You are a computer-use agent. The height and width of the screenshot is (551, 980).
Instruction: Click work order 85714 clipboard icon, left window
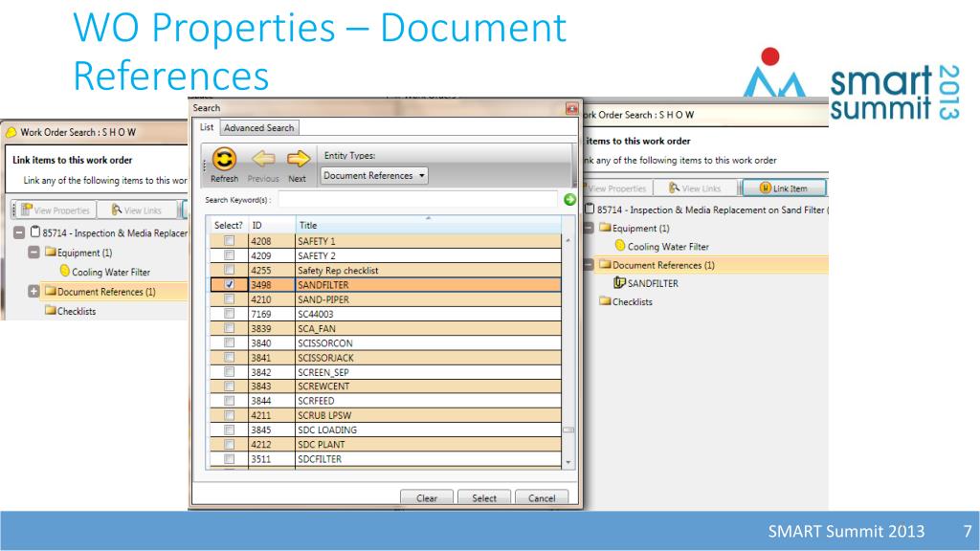pos(35,231)
